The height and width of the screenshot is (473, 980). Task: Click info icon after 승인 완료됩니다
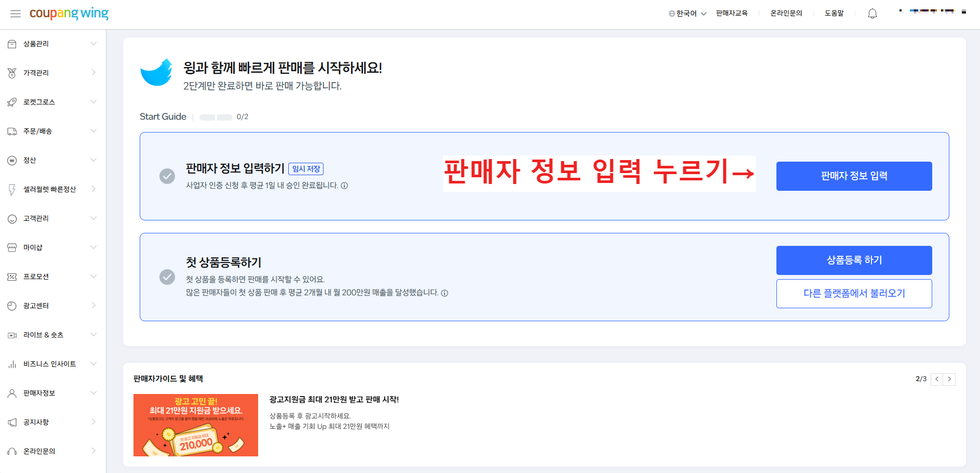[344, 186]
